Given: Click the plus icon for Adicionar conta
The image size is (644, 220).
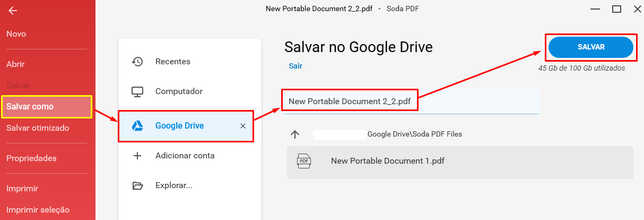Looking at the screenshot, I should click(137, 156).
